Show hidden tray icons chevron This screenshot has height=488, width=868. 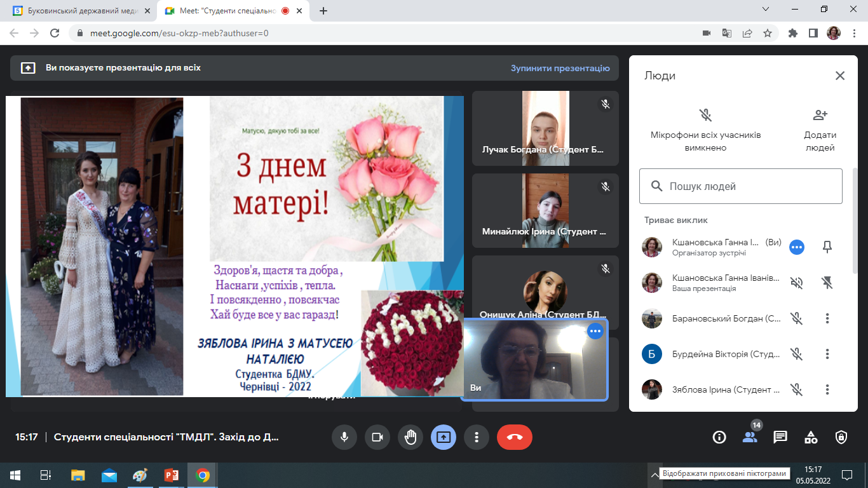tap(653, 475)
